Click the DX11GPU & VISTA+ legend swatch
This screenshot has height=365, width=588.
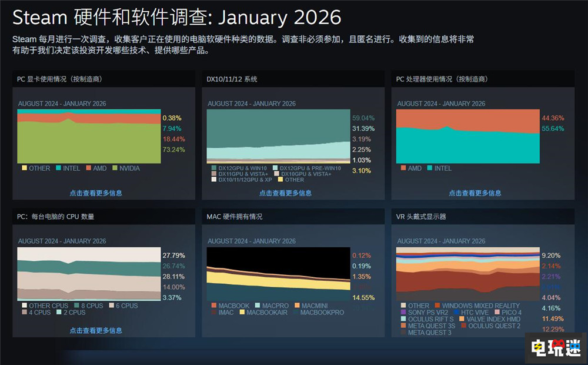pyautogui.click(x=214, y=174)
